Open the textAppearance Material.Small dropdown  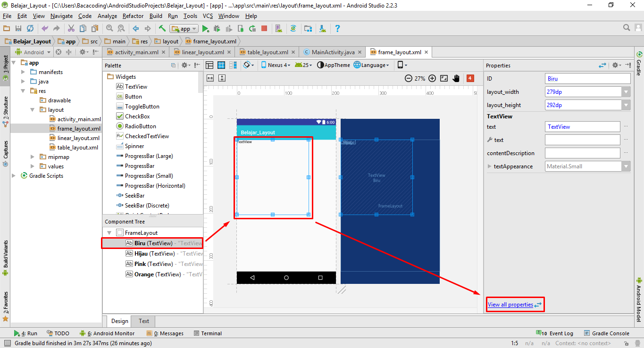pyautogui.click(x=627, y=166)
